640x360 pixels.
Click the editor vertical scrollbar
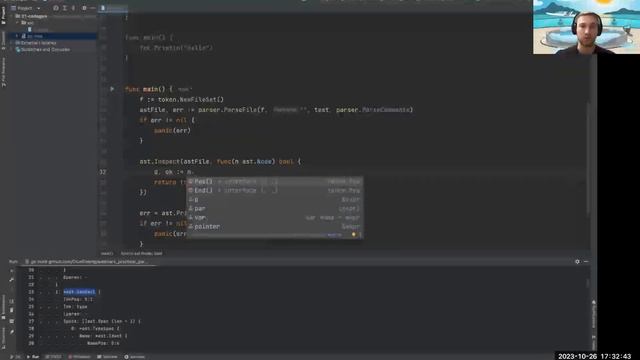coord(588,157)
